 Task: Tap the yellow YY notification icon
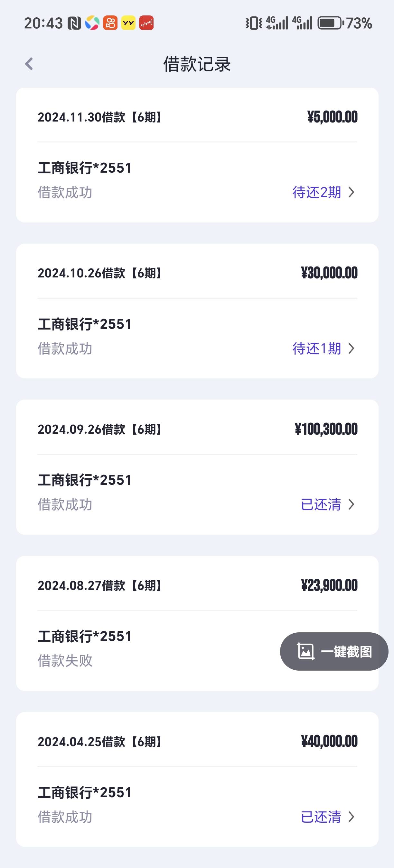(128, 23)
